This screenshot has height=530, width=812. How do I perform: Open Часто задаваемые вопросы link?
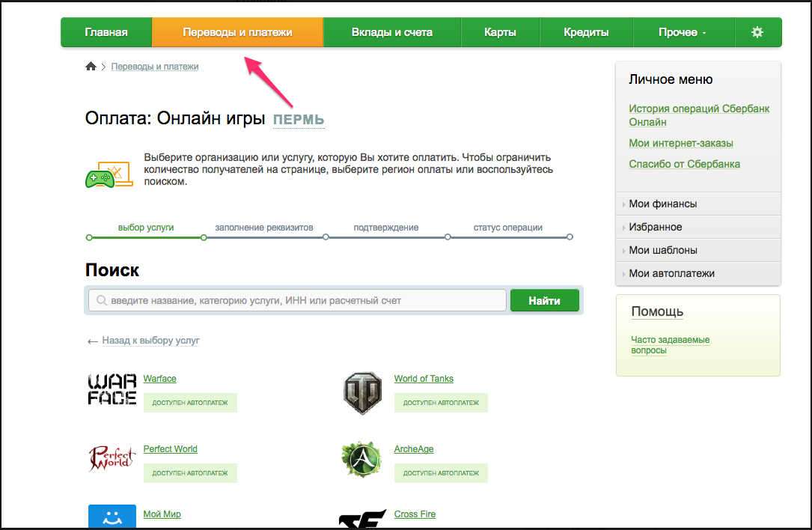tap(670, 345)
